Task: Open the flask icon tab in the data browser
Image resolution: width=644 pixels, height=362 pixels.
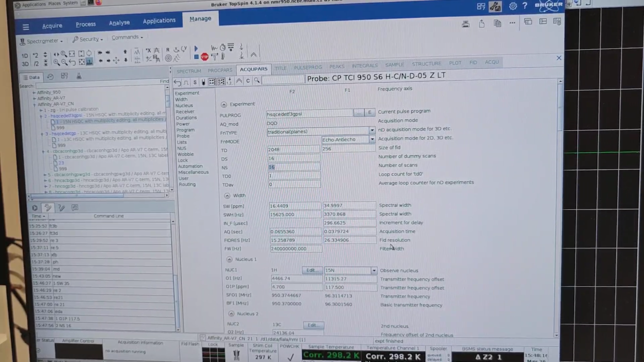Action: (79, 76)
